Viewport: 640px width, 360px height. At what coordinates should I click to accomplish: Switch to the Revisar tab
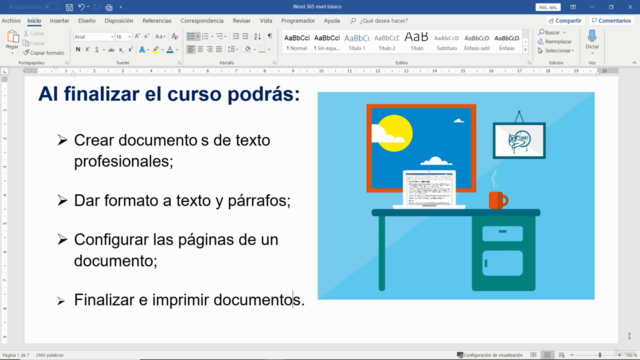click(242, 21)
